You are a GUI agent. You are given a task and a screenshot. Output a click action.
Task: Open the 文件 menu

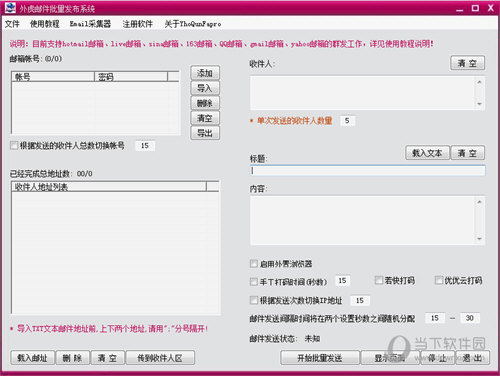pyautogui.click(x=12, y=24)
